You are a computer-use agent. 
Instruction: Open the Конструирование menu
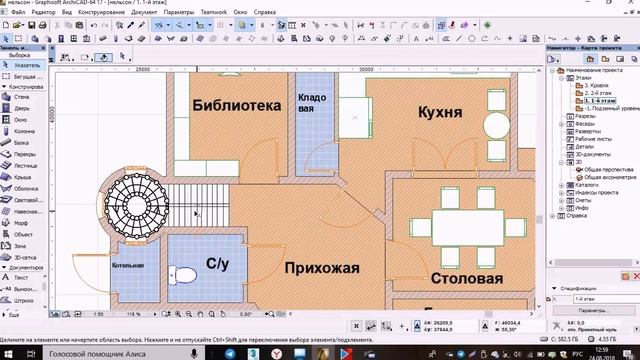click(x=101, y=12)
